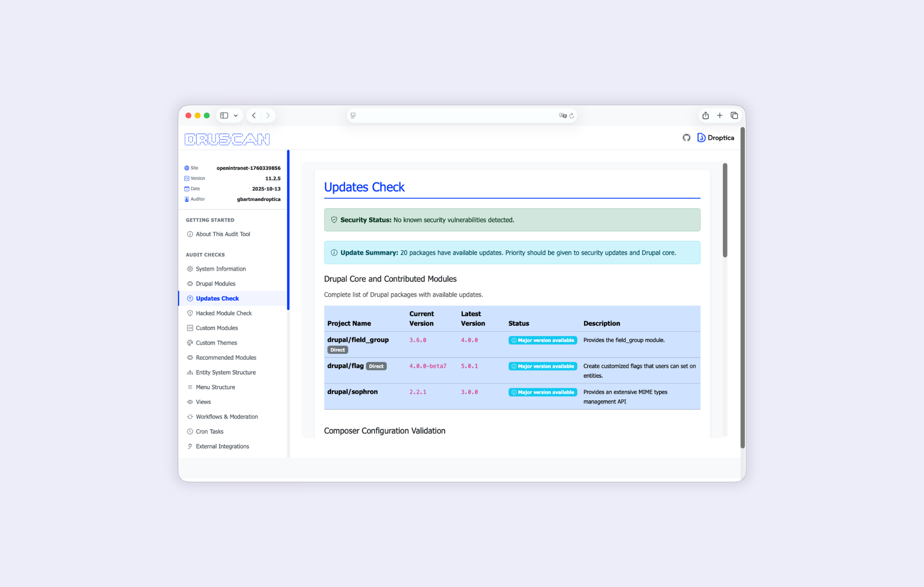Open Workflows & Moderation section
Image resolution: width=924 pixels, height=587 pixels.
226,417
